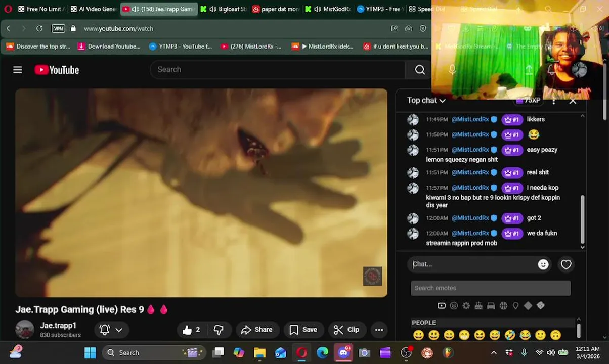Go to the YouTube home logo
Screen dimensions: 609x364
57,70
